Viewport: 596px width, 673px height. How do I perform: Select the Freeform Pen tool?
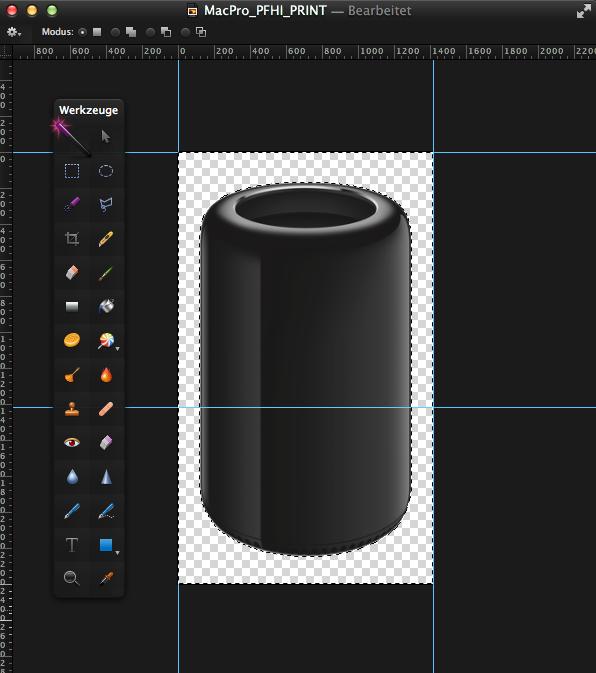point(106,511)
